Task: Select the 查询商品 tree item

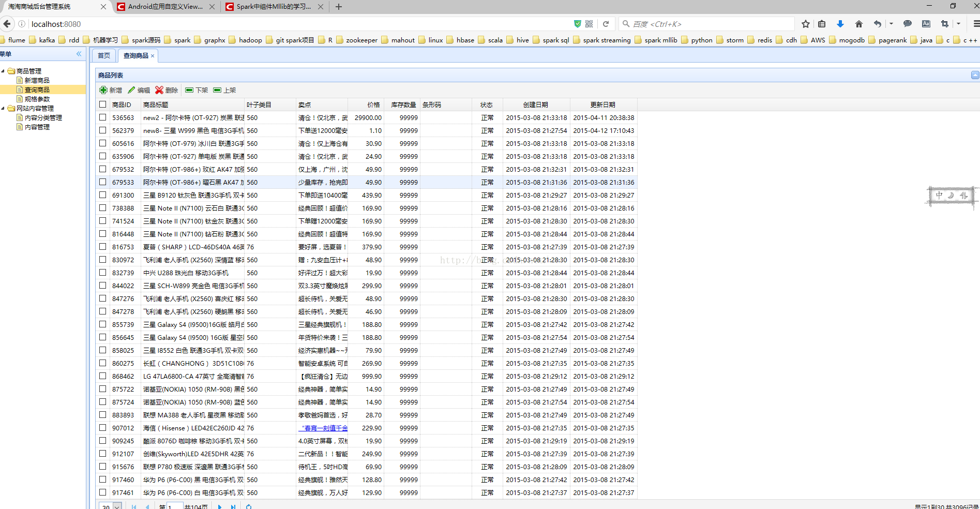Action: click(37, 89)
